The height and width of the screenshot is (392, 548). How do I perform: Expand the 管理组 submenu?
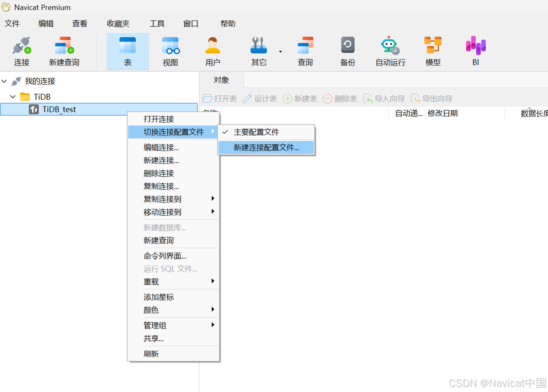[173, 325]
